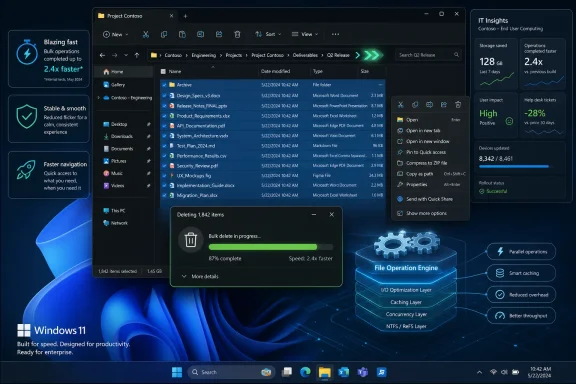Open the Sort dropdown menu
This screenshot has height=384, width=576.
(x=268, y=34)
